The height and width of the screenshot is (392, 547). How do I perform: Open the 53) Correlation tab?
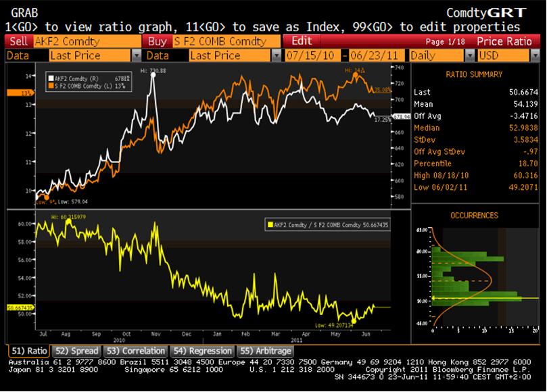pyautogui.click(x=135, y=351)
